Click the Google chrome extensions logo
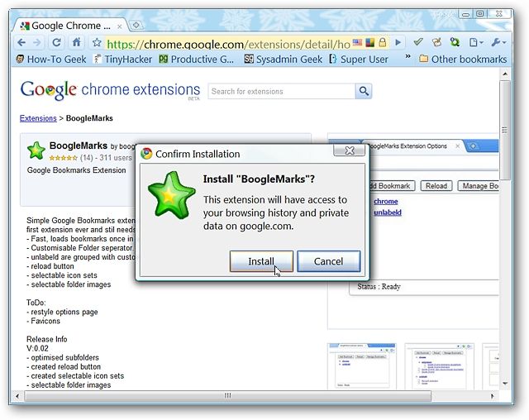 tap(110, 90)
